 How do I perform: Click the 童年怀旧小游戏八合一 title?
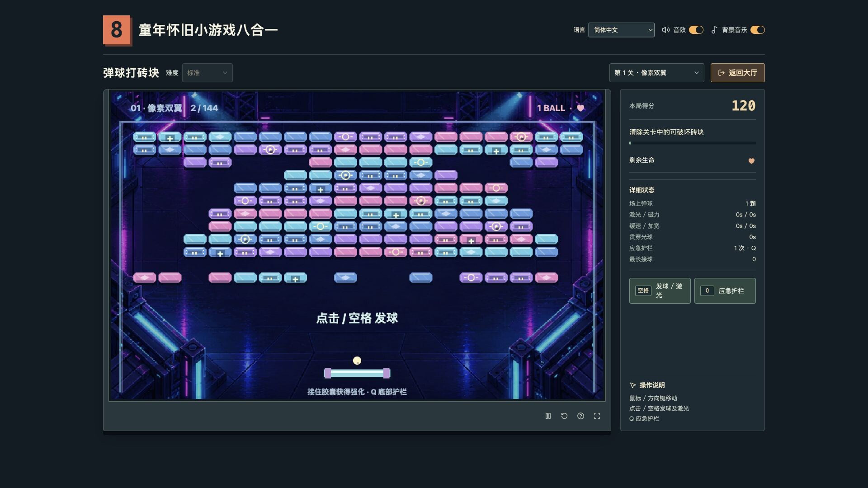click(x=208, y=30)
